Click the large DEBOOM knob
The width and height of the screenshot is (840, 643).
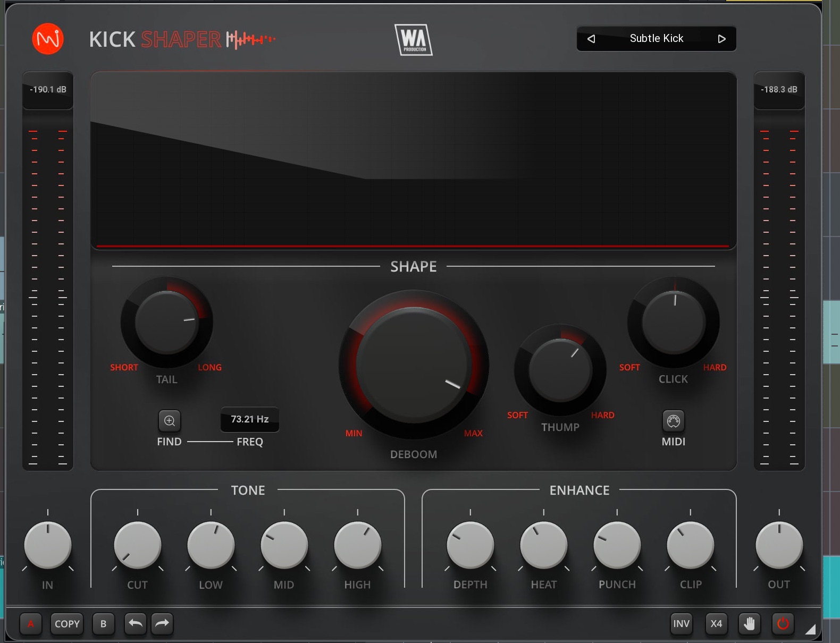[x=414, y=365]
